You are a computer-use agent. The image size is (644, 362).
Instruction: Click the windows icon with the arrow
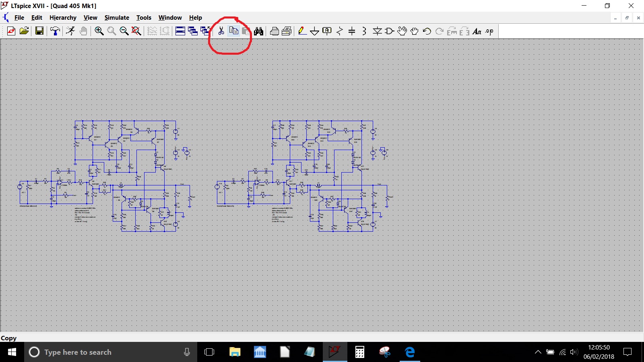click(205, 31)
